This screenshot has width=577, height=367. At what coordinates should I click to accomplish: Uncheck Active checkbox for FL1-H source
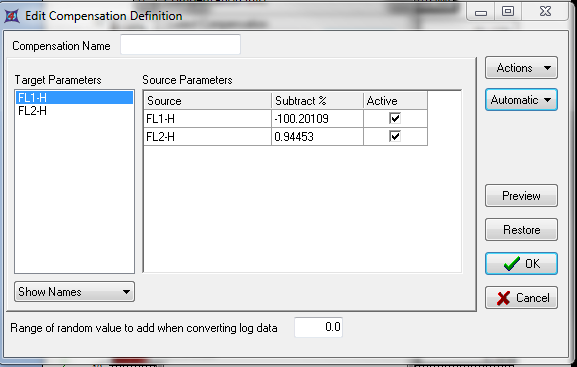(395, 118)
